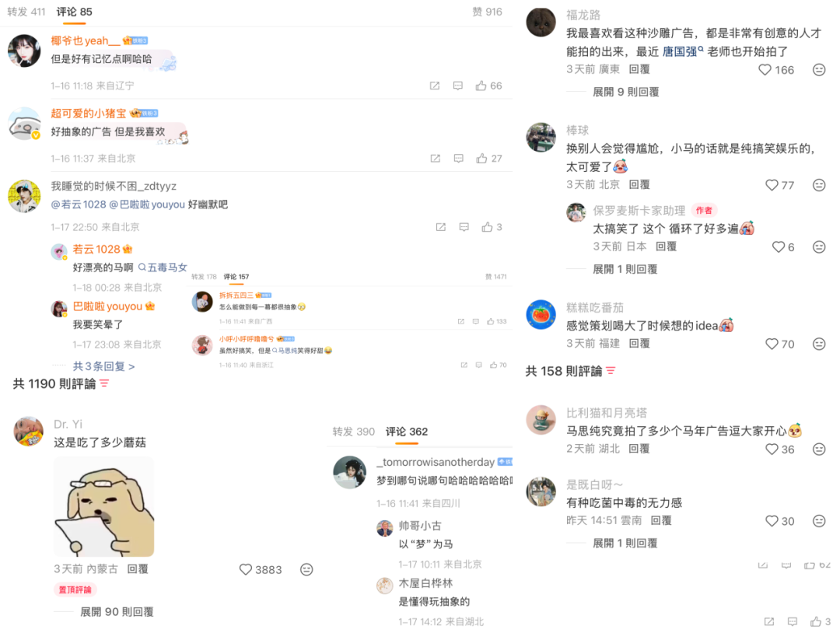Screen dimensions: 840x633
Task: Reply to 比利猫和月亮塔's comment
Action: point(639,449)
